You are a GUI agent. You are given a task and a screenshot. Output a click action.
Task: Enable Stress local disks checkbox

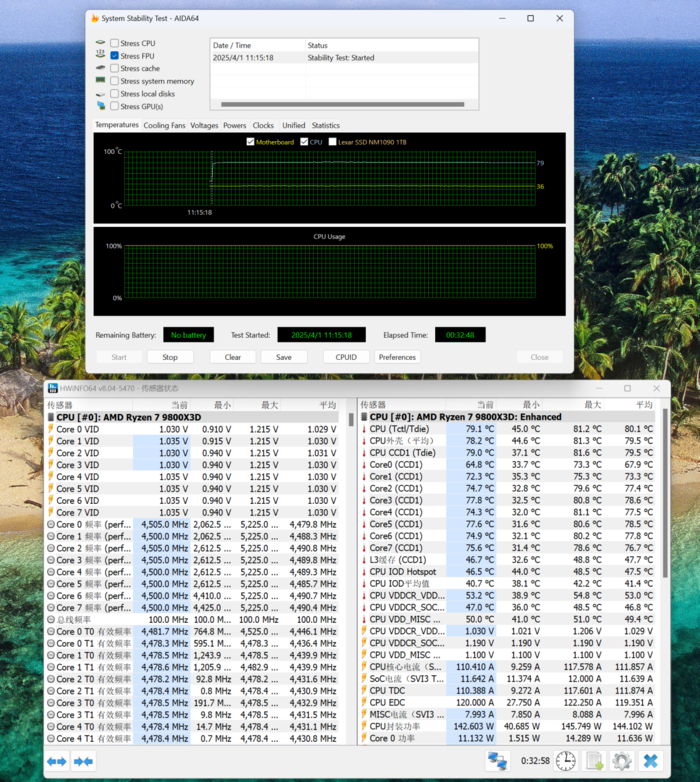115,94
